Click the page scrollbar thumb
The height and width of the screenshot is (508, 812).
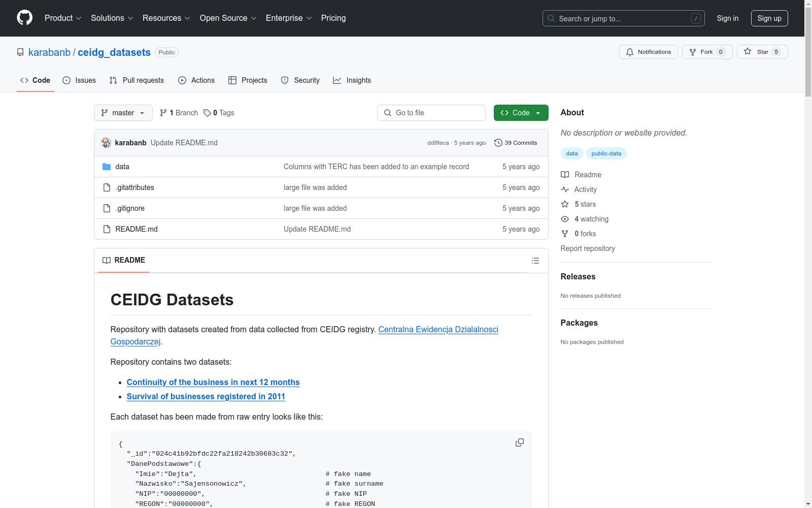(x=808, y=52)
